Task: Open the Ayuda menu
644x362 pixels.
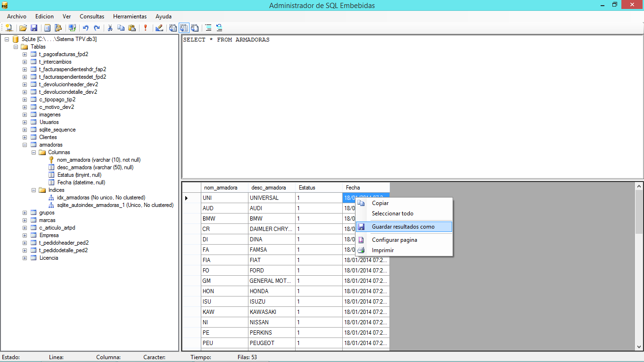Action: 164,16
